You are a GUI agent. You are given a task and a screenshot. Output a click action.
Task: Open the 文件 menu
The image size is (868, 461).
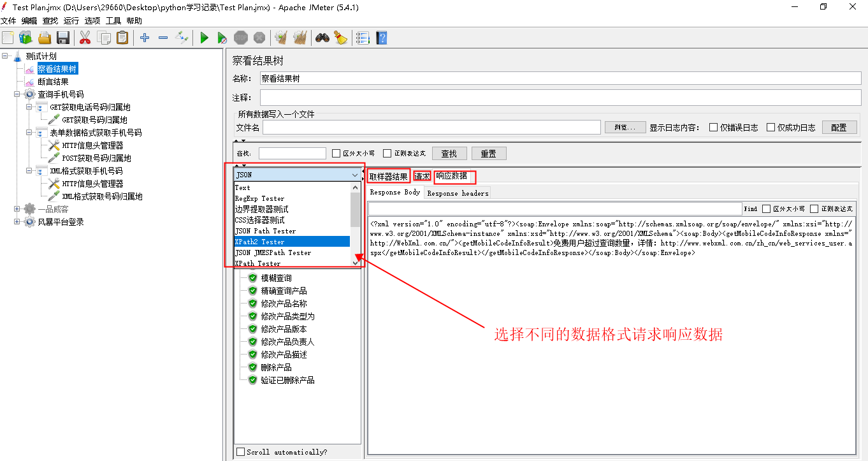[8, 20]
